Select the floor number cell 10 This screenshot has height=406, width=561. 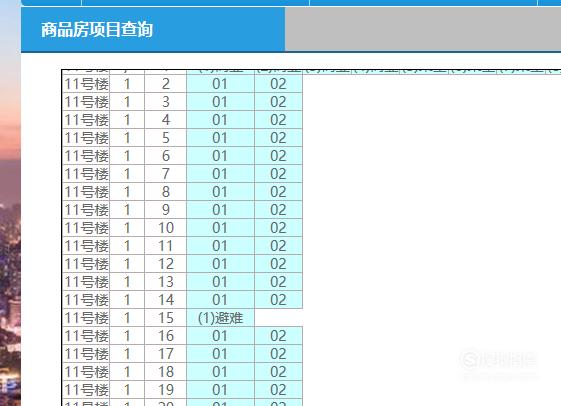coord(166,228)
